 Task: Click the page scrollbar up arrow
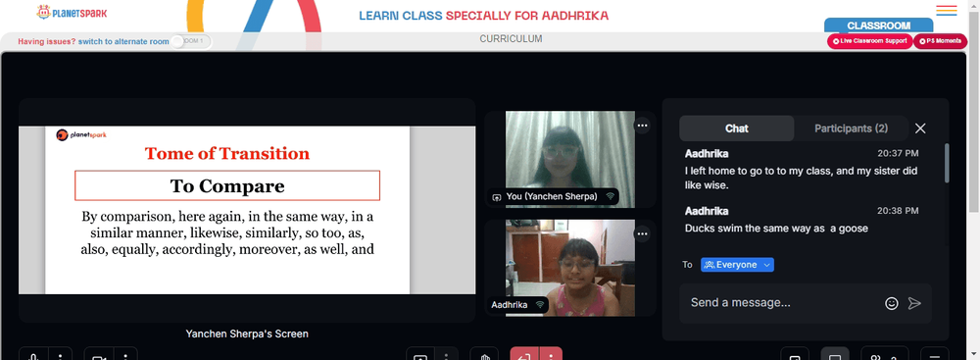coord(974,4)
